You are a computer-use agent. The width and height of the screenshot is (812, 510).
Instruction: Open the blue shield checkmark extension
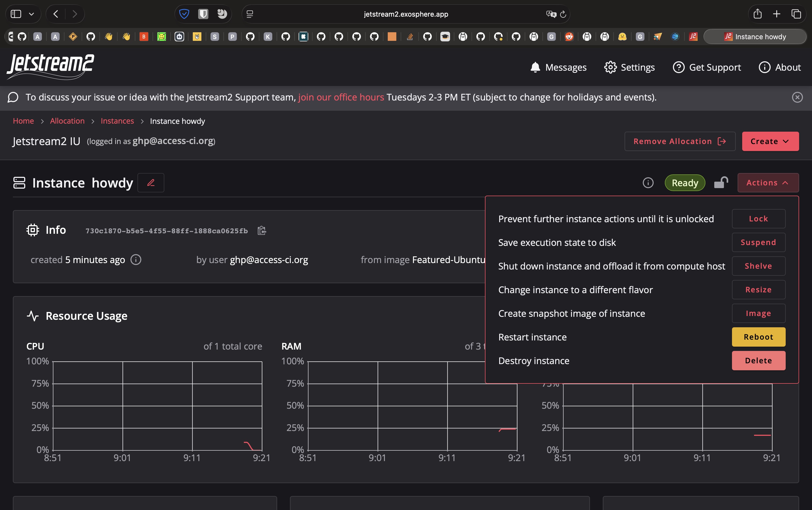tap(184, 14)
